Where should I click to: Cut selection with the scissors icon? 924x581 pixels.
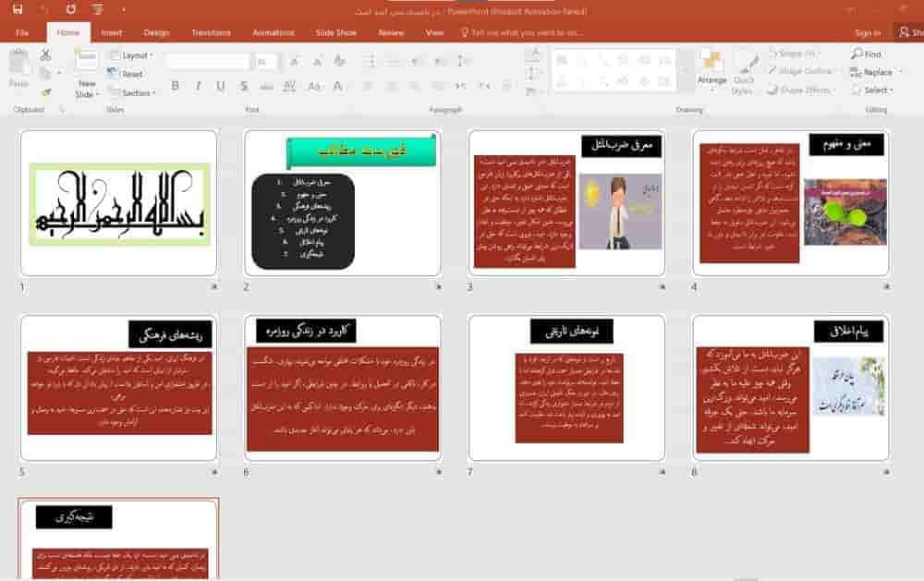[45, 55]
